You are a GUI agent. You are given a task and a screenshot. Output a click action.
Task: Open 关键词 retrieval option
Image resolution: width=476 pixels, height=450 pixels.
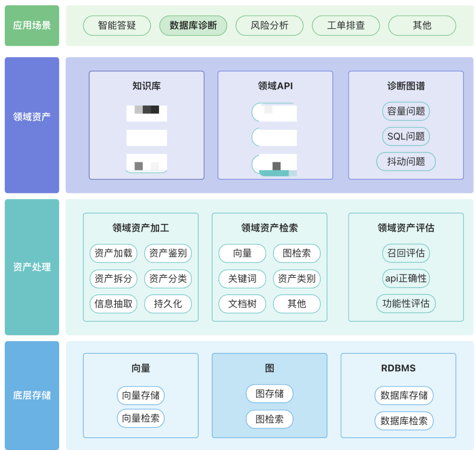click(x=242, y=279)
